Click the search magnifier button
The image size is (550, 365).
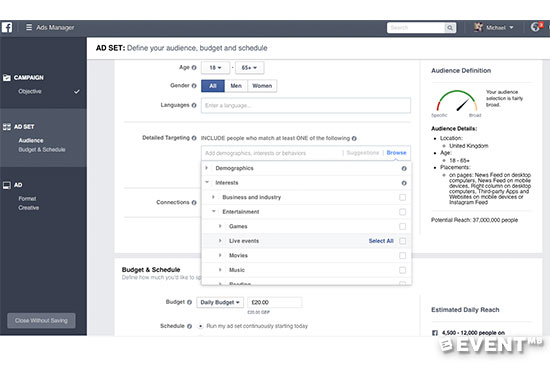coord(449,28)
